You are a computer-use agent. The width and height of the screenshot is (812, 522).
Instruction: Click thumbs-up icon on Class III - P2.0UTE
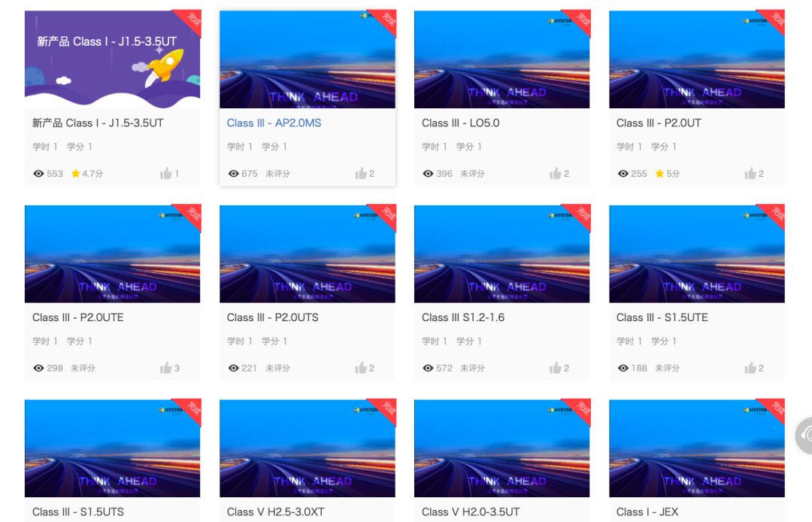coord(165,368)
